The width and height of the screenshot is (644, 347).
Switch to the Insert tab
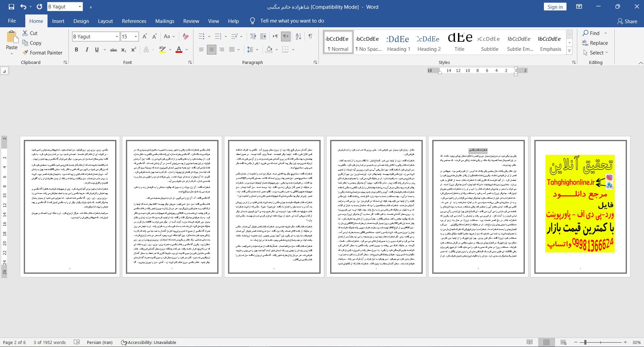pyautogui.click(x=58, y=21)
